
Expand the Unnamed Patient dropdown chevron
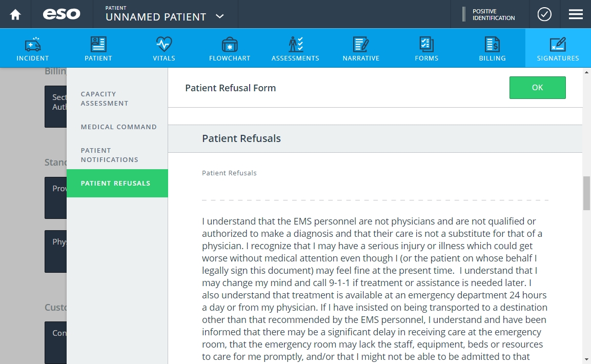[220, 16]
